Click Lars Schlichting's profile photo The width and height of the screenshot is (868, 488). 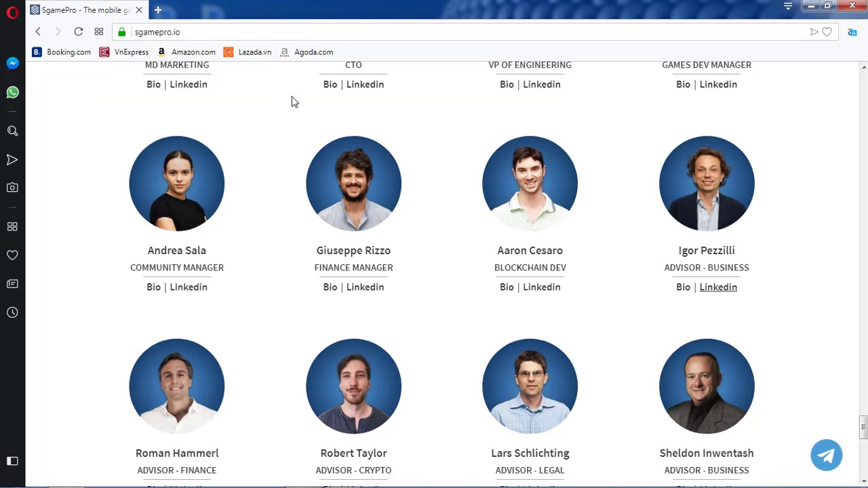click(x=530, y=386)
